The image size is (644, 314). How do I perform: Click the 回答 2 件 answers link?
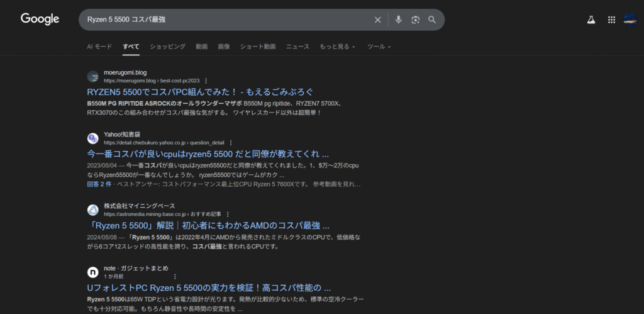click(x=99, y=184)
